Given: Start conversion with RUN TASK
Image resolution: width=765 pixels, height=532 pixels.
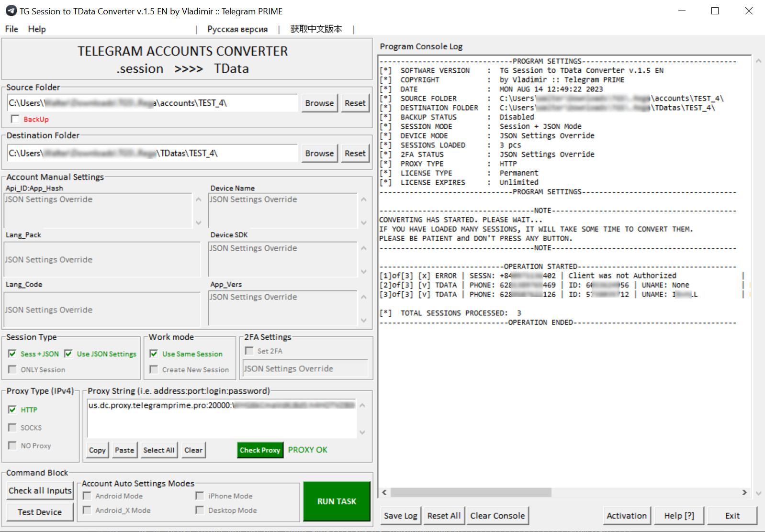Looking at the screenshot, I should 337,501.
